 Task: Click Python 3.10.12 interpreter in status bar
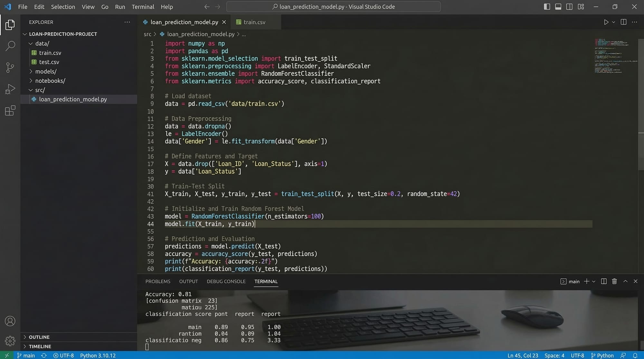[98, 355]
